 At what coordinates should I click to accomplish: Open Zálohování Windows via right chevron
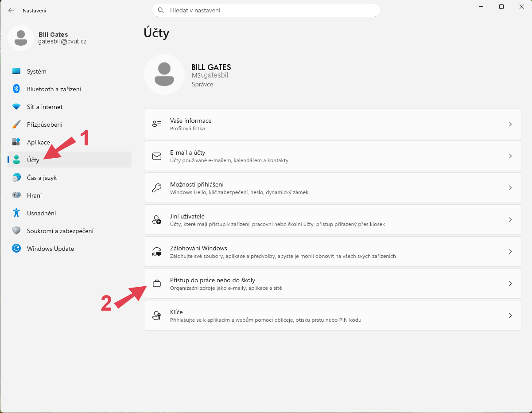[x=510, y=252]
